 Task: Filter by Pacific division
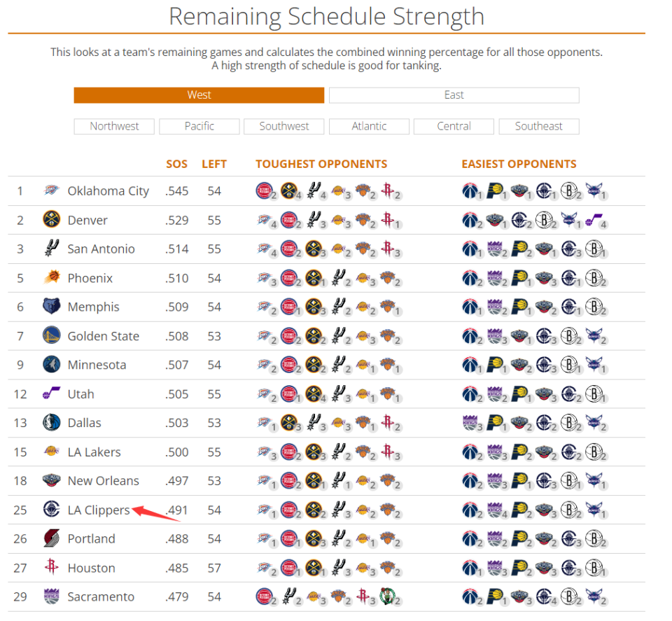point(199,126)
